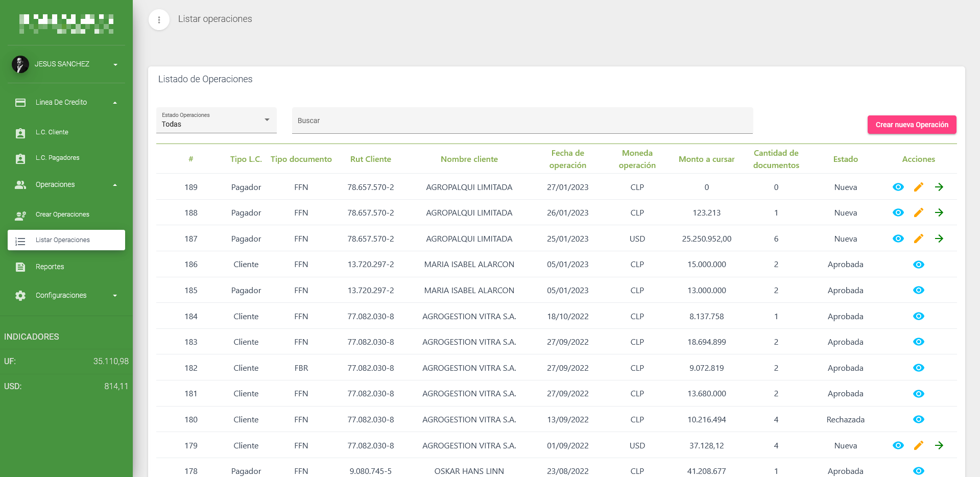This screenshot has width=980, height=477.
Task: Collapse the Linea De Credito section
Action: [115, 103]
